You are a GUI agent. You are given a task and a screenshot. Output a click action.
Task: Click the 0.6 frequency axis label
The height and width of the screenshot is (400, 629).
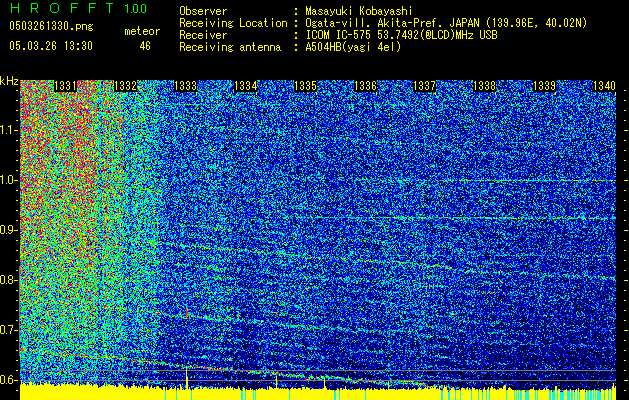pyautogui.click(x=9, y=380)
